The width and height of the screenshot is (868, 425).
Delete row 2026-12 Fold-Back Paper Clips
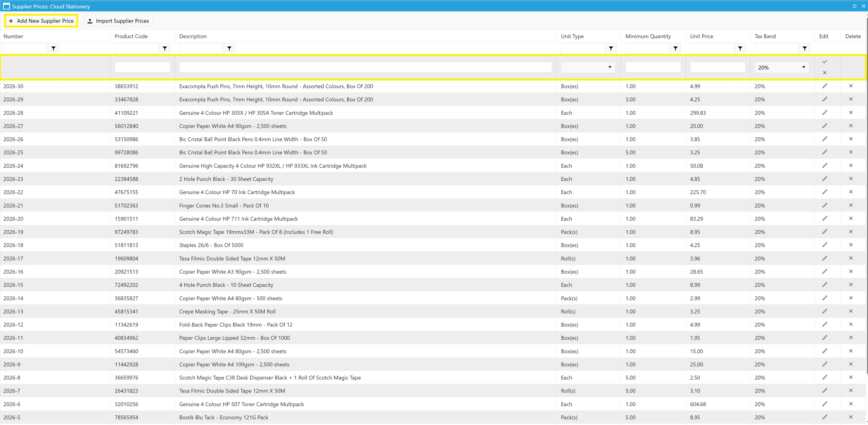coord(851,324)
